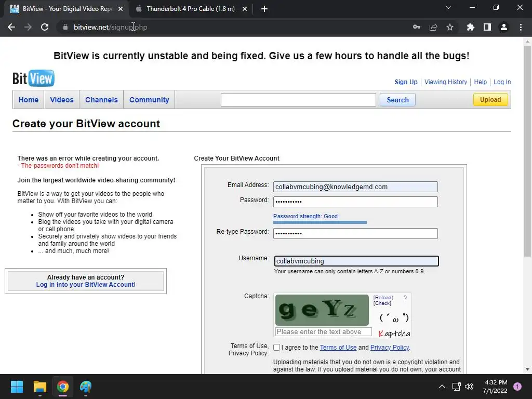This screenshot has width=532, height=399.
Task: Open the Windows Start menu
Action: coord(17,387)
